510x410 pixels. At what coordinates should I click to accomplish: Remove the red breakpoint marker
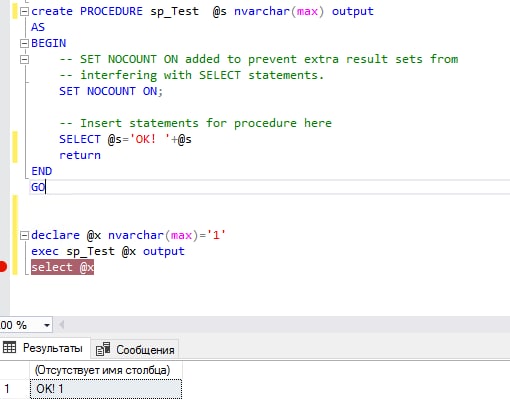(x=2, y=267)
